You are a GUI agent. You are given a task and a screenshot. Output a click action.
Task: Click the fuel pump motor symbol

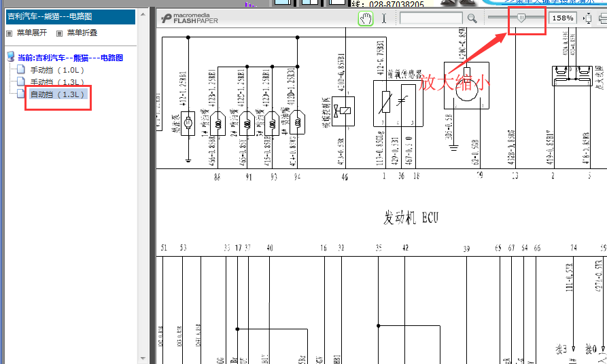click(188, 123)
